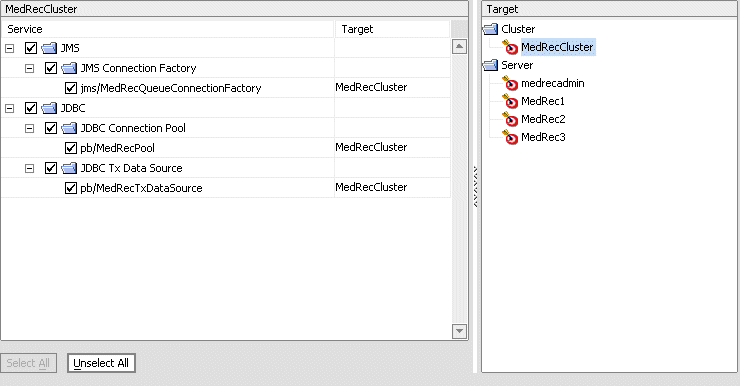Click the Server folder icon in Target
The image size is (740, 386).
tap(490, 65)
